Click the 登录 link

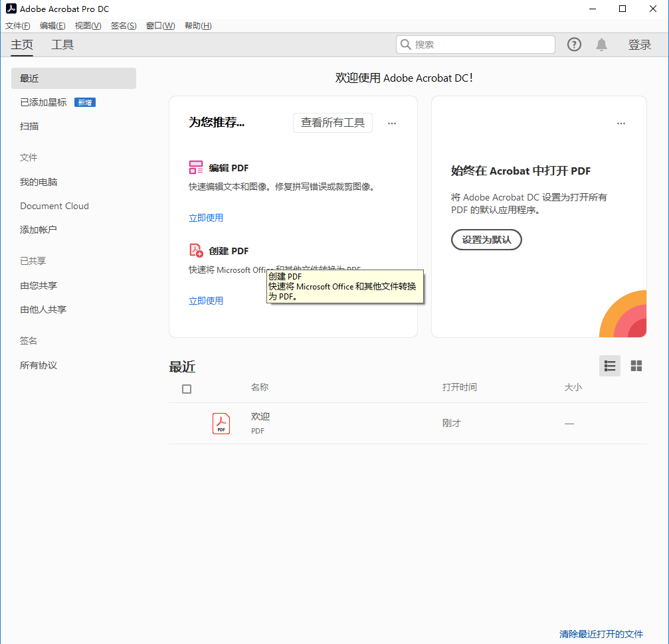(x=639, y=44)
